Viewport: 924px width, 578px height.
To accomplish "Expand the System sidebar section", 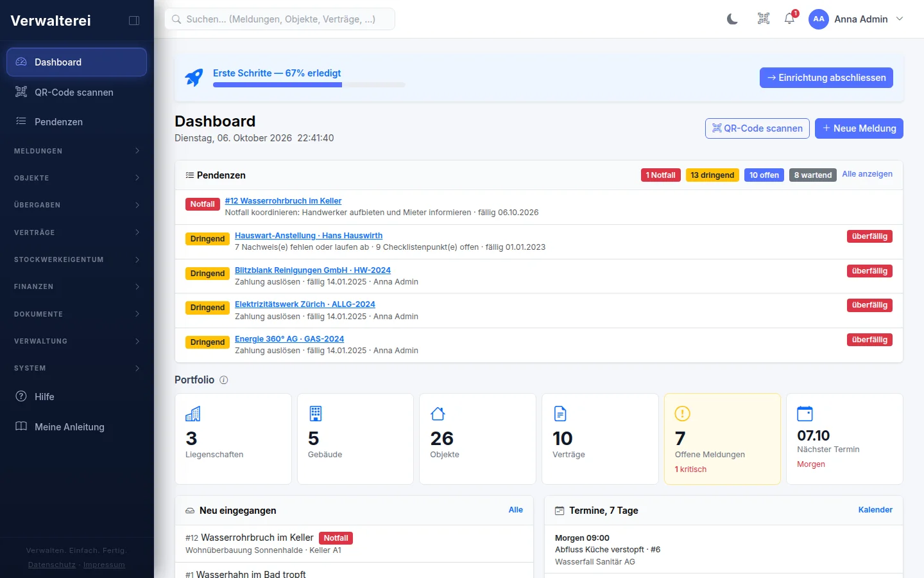I will pyautogui.click(x=77, y=368).
